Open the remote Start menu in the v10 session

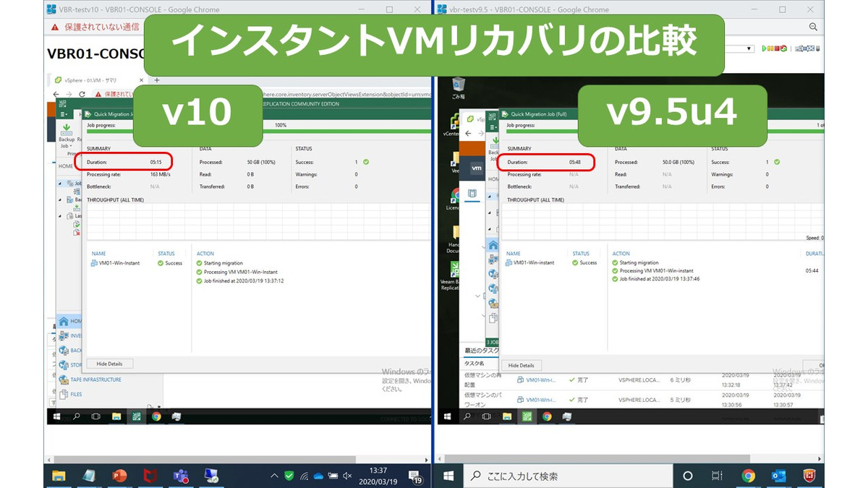(x=56, y=416)
